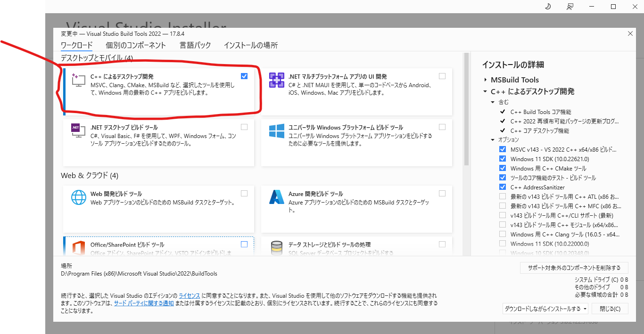Check the ユニバーサル Windows プラットフォーム checkbox

click(442, 127)
